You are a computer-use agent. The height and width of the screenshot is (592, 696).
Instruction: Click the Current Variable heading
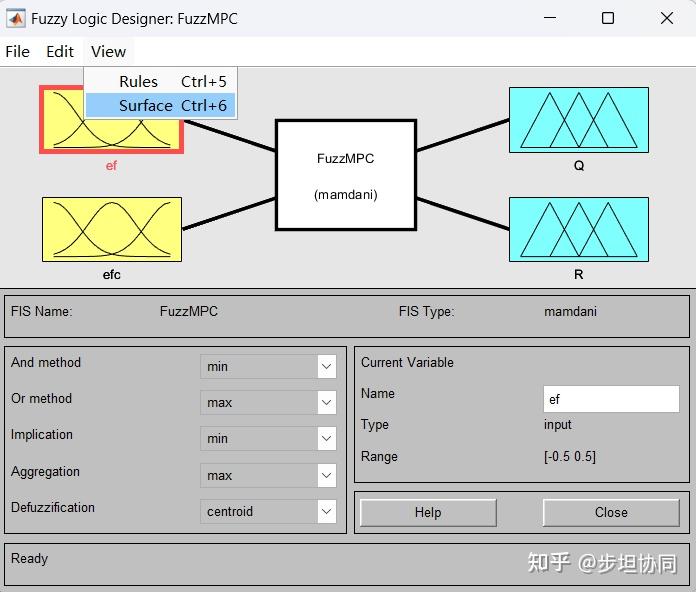pyautogui.click(x=407, y=363)
